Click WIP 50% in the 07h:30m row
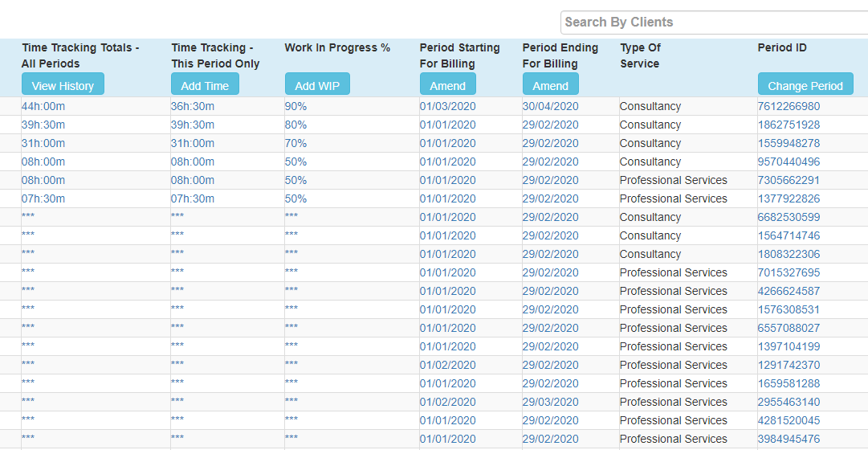 [x=295, y=198]
